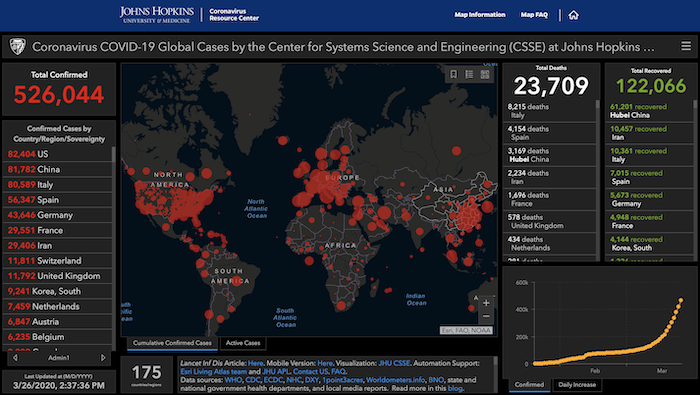The image size is (700, 395).
Task: Open the basemap gallery grid icon
Action: pos(485,75)
